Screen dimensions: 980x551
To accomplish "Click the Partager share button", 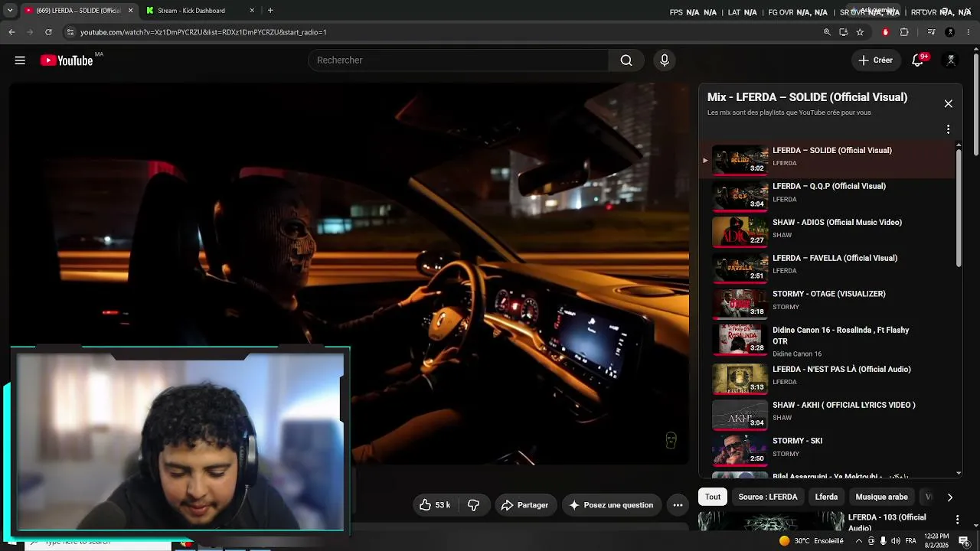I will click(524, 505).
